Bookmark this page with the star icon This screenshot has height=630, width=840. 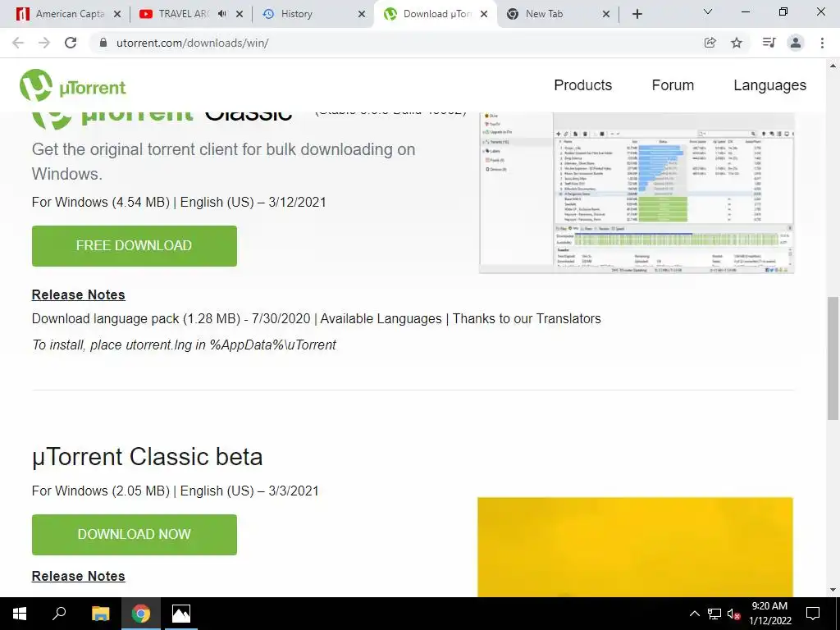click(x=737, y=43)
